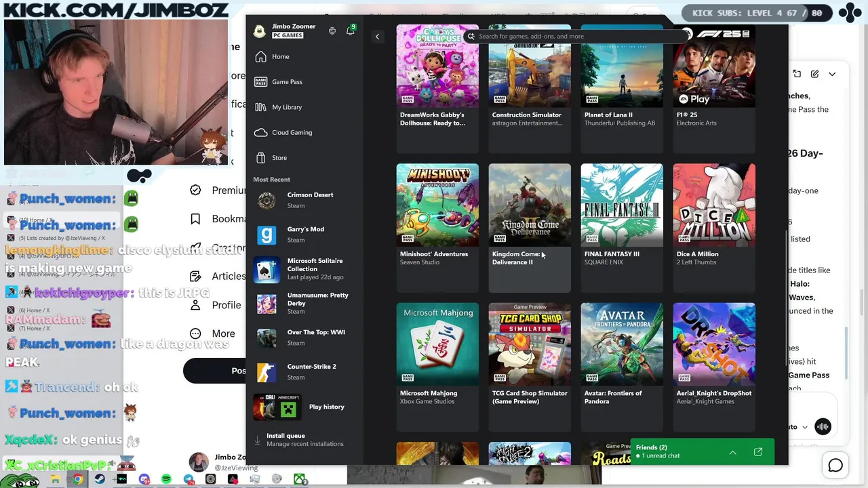Image resolution: width=868 pixels, height=488 pixels.
Task: Open TCG Card Shop Simulator tile
Action: (x=530, y=367)
